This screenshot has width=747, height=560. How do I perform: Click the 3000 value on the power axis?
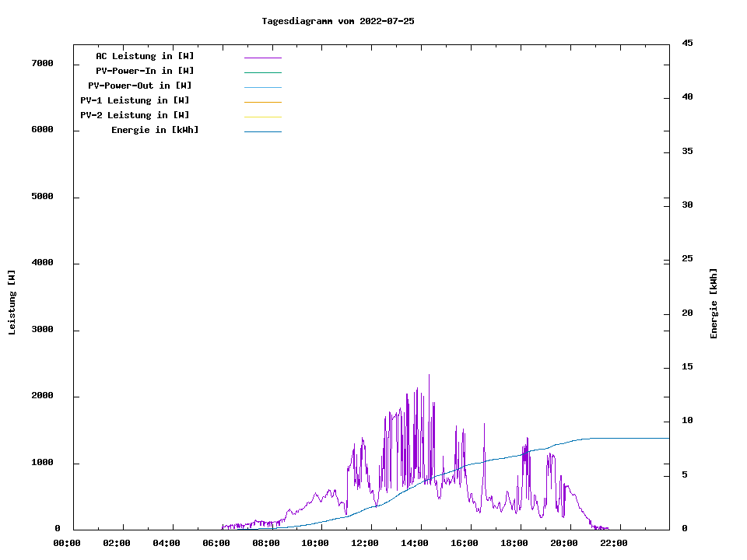pyautogui.click(x=42, y=330)
